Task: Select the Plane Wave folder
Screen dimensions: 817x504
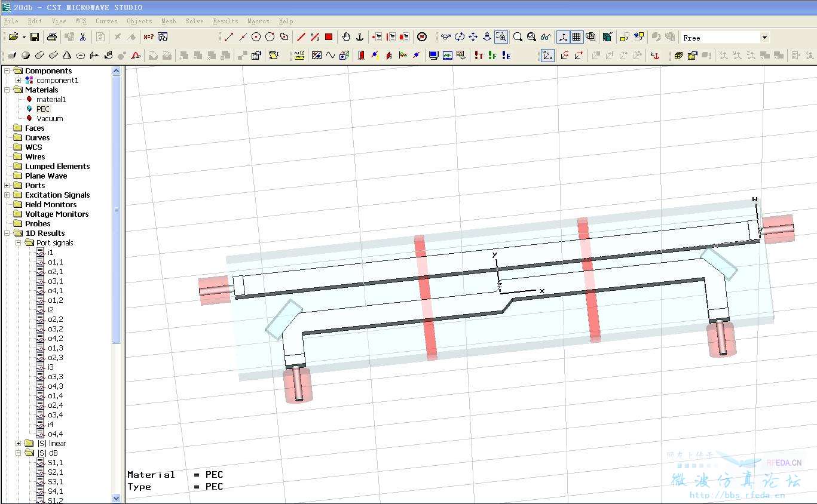Action: pos(46,176)
